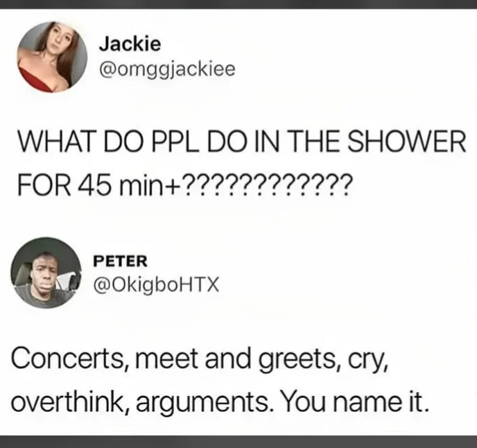Open the @omggjackiee handle link
This screenshot has height=448, width=477.
coord(167,70)
